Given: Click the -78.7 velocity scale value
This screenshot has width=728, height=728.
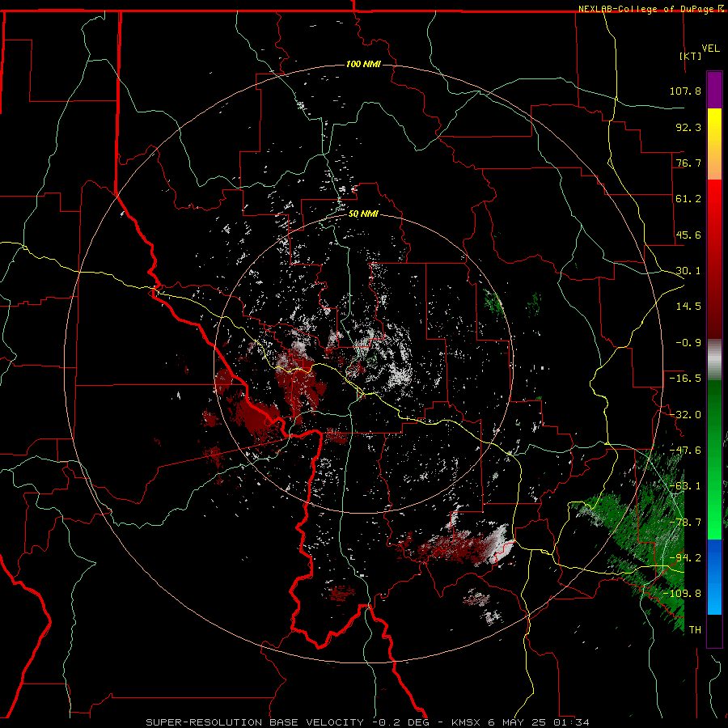Looking at the screenshot, I should pos(685,523).
